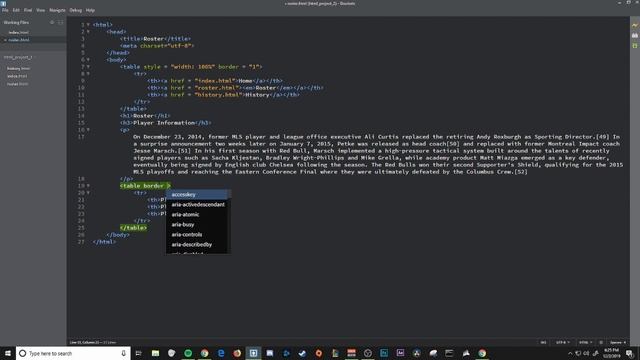This screenshot has height=360, width=640.
Task: Collapse the html tag fold arrow, line 1
Action: pyautogui.click(x=88, y=25)
